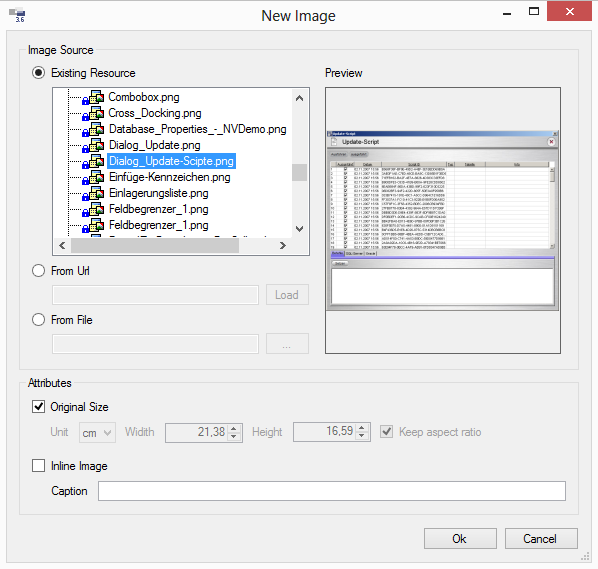Click the Einlagerungsliste.png file icon
Viewport: 598px width, 569px height.
click(x=93, y=194)
